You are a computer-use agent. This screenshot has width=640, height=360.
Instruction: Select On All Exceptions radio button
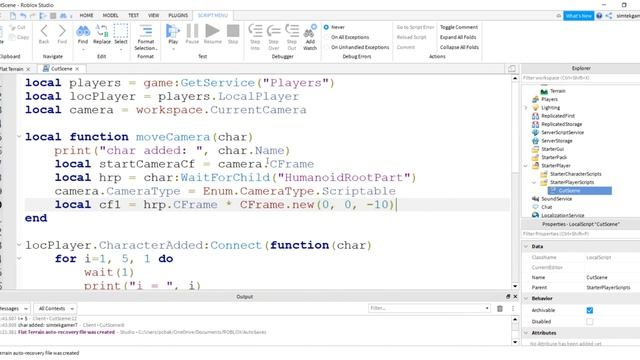(326, 37)
